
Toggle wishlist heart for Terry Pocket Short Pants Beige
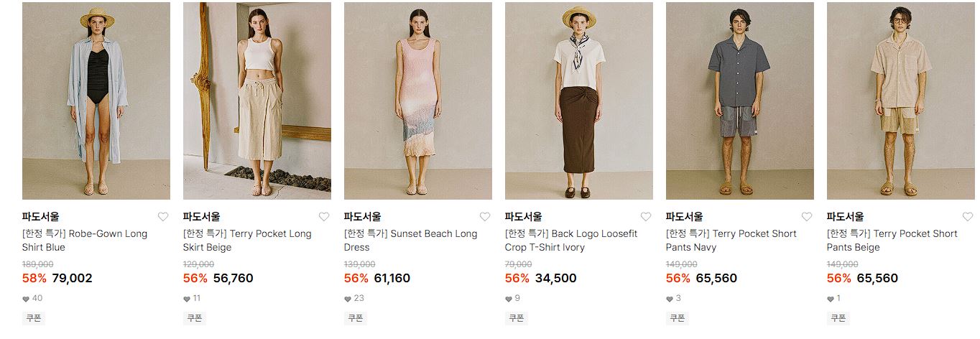click(967, 217)
